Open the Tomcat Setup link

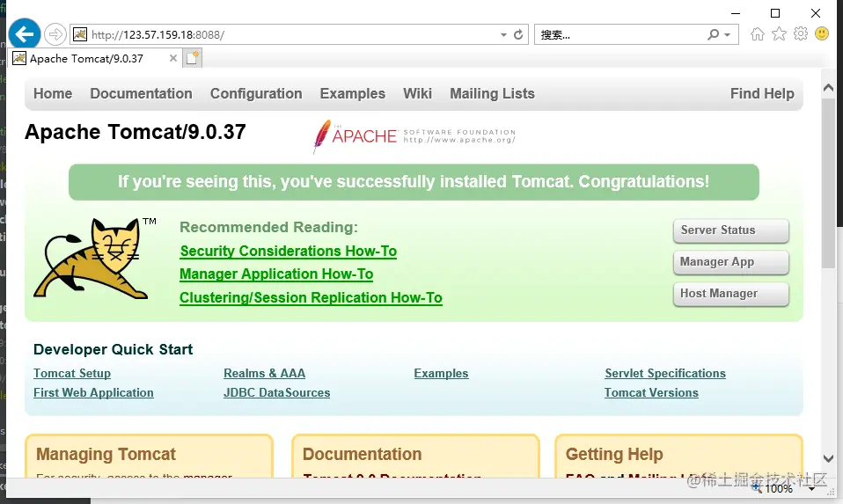72,374
